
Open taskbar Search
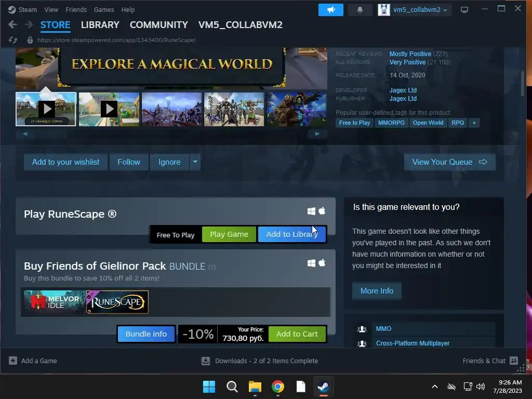(x=232, y=387)
